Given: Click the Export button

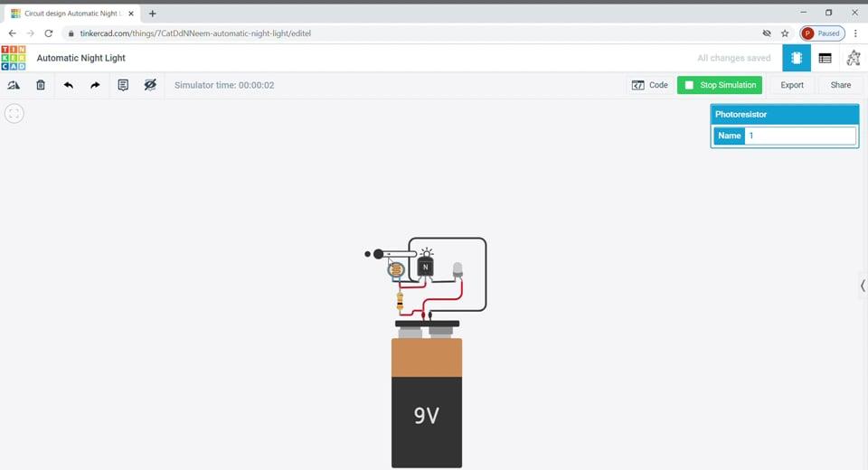Looking at the screenshot, I should 792,85.
